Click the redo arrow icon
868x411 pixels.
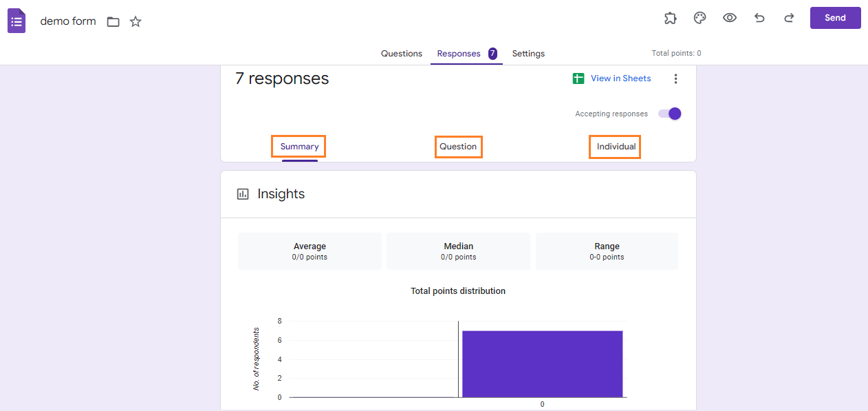tap(789, 19)
